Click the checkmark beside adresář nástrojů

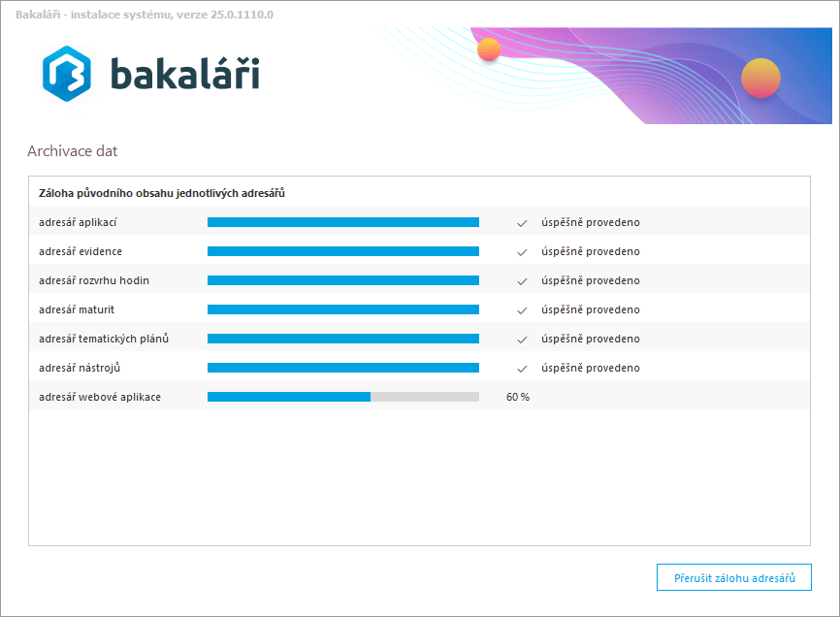(x=522, y=369)
